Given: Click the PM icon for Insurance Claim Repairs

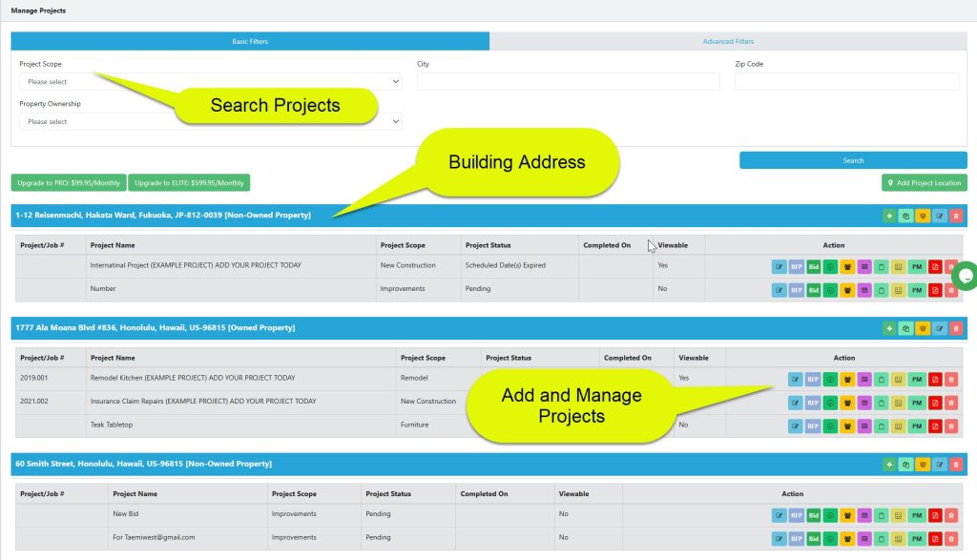Looking at the screenshot, I should click(916, 402).
